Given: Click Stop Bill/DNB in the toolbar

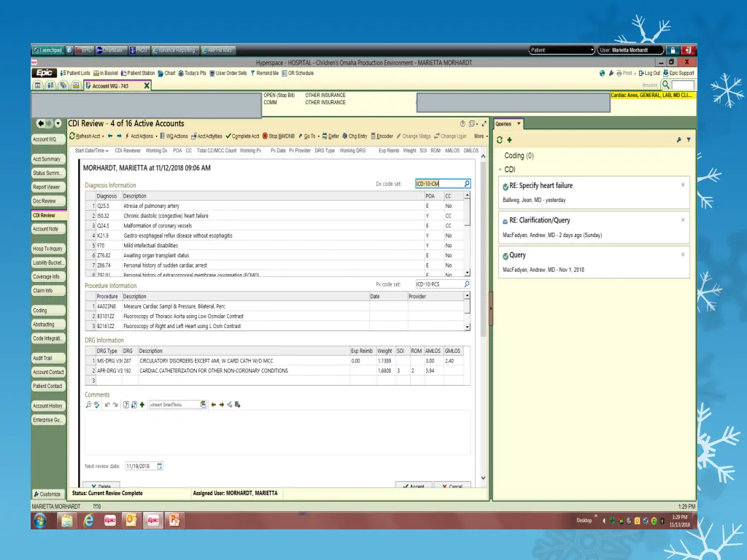Looking at the screenshot, I should 279,136.
